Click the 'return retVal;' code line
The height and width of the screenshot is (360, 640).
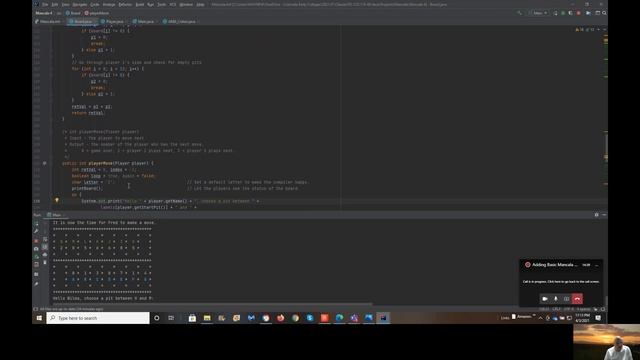[x=88, y=113]
